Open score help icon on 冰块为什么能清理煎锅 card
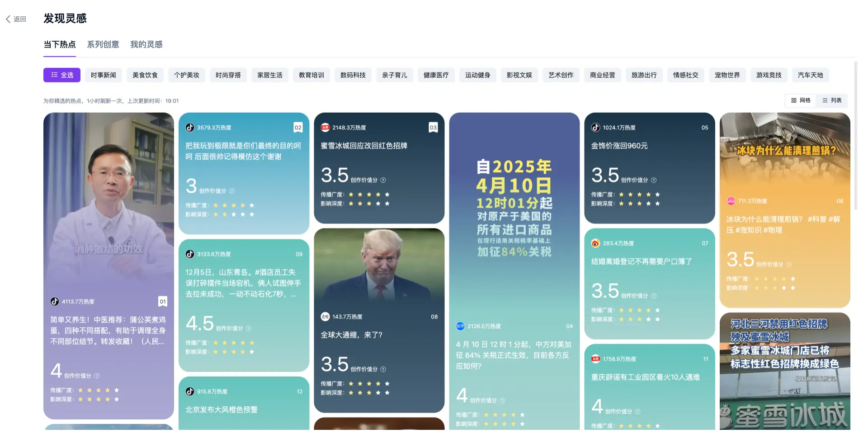Viewport: 868px width, 433px height. pos(789,264)
